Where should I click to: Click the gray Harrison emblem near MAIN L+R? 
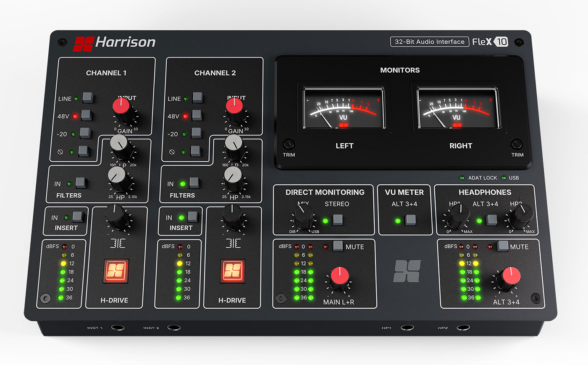pyautogui.click(x=407, y=271)
